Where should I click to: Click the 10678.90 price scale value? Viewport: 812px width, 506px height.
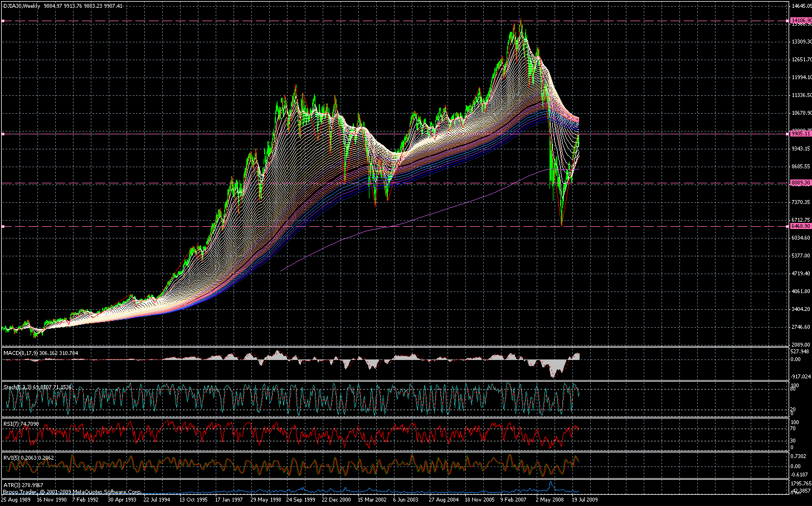[801, 113]
